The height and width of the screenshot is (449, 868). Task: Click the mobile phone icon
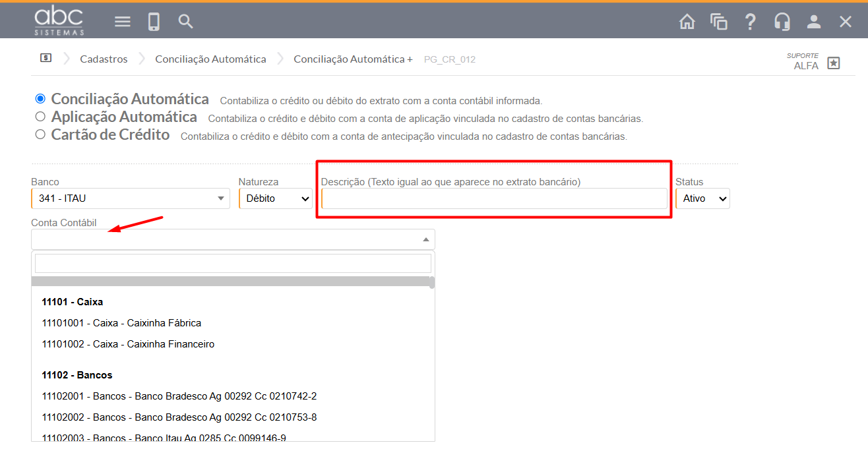[154, 22]
